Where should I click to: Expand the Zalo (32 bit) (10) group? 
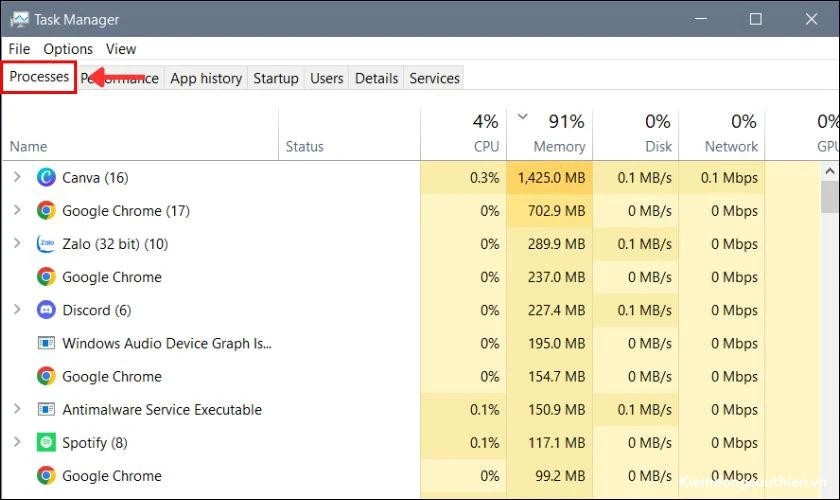(x=17, y=243)
